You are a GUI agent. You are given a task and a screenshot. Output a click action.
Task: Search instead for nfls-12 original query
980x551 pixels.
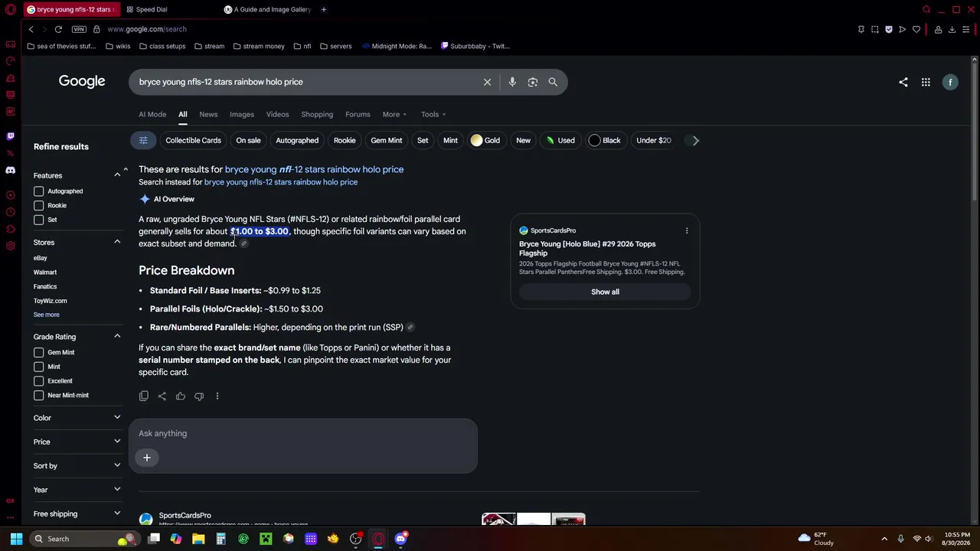click(x=281, y=182)
